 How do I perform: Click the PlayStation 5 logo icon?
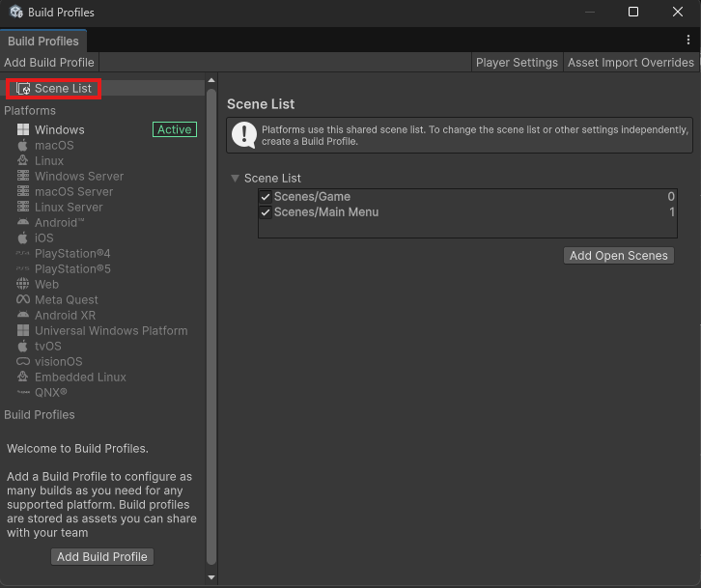(23, 268)
